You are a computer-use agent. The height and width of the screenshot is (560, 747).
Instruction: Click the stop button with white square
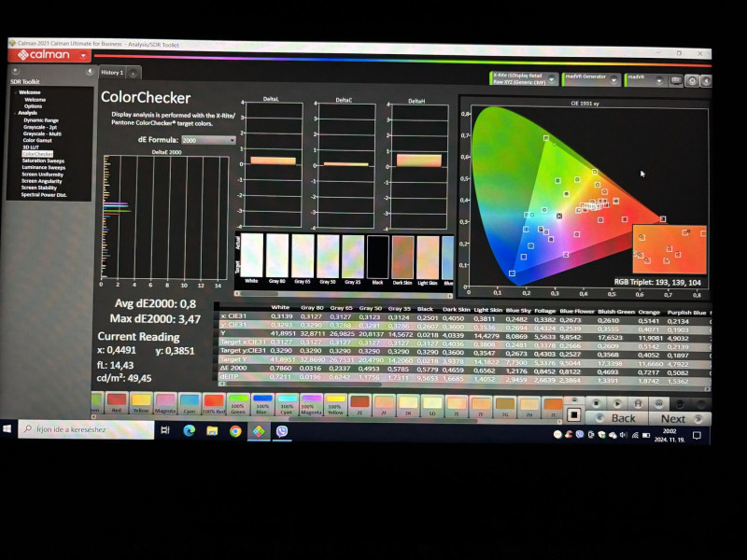tap(574, 415)
